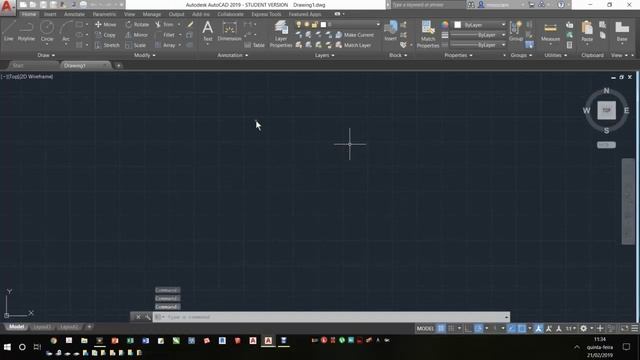Viewport: 640px width, 360px height.
Task: Open the Express Tools ribbon tab
Action: (x=266, y=14)
